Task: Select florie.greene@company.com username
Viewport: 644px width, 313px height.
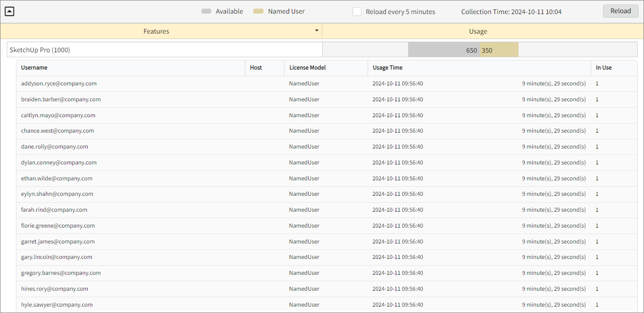Action: tap(58, 226)
